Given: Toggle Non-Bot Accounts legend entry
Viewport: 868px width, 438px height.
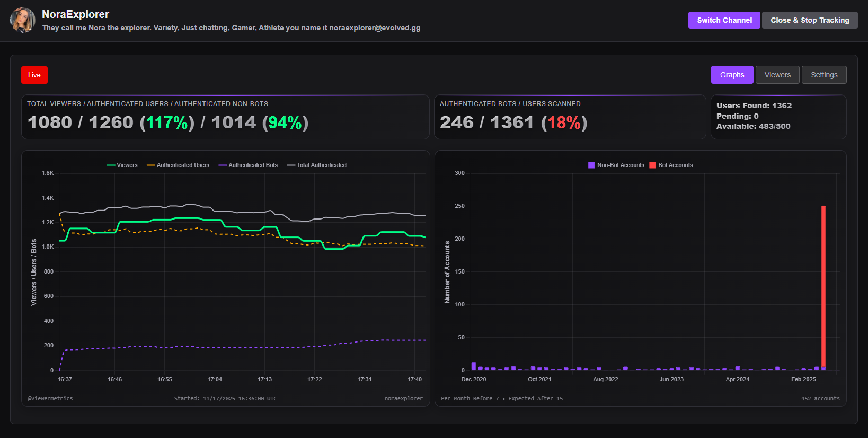Looking at the screenshot, I should (x=616, y=165).
